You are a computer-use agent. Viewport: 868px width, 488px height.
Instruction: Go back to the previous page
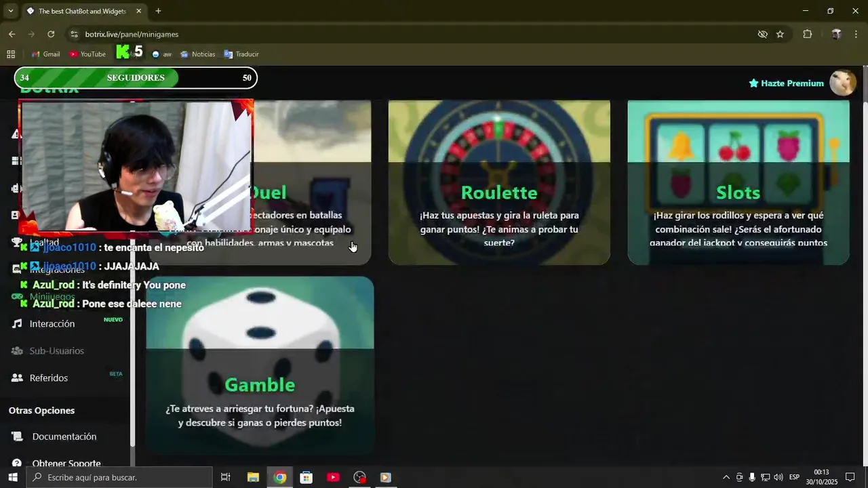12,34
